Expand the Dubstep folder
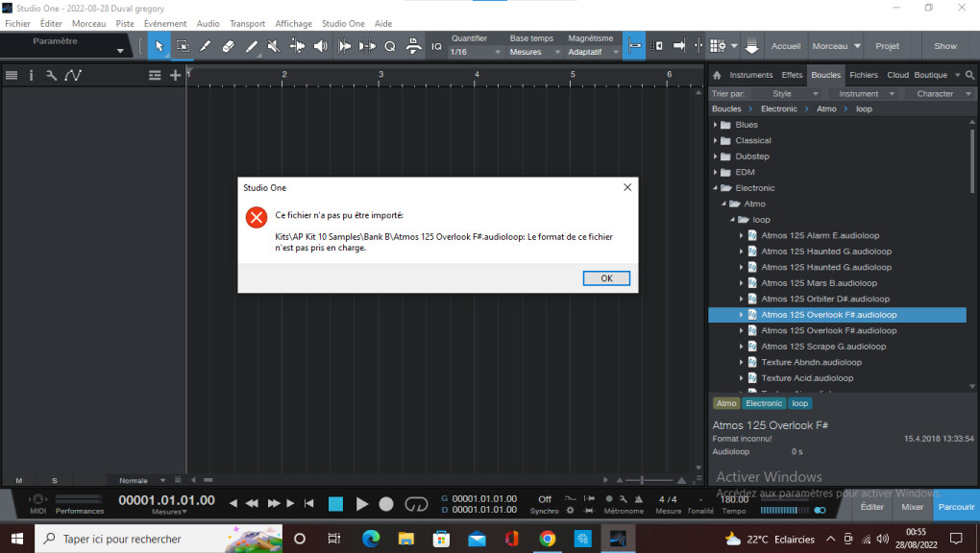Screen dimensions: 980x553 coord(715,156)
